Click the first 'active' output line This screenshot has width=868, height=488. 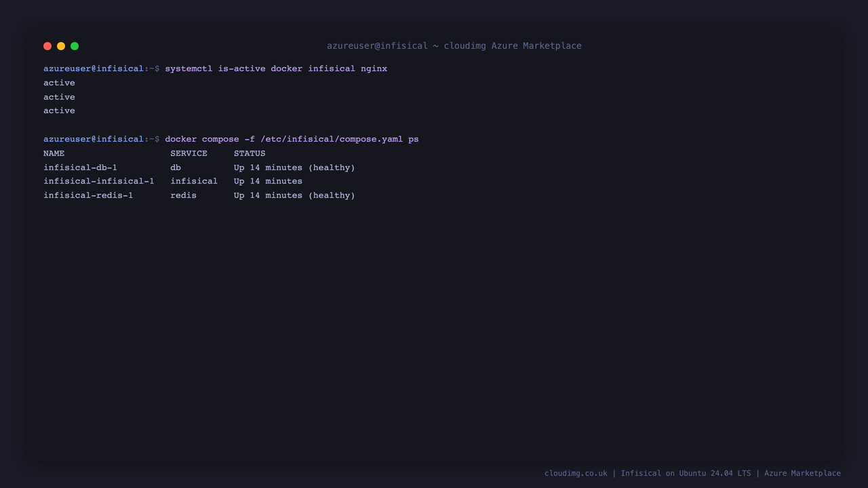click(59, 83)
